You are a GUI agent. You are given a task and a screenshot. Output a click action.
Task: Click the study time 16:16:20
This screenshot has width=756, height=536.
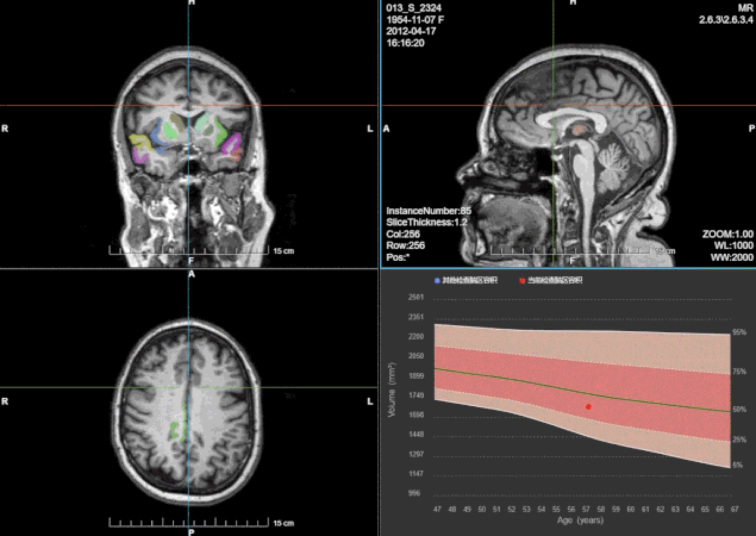tap(405, 43)
